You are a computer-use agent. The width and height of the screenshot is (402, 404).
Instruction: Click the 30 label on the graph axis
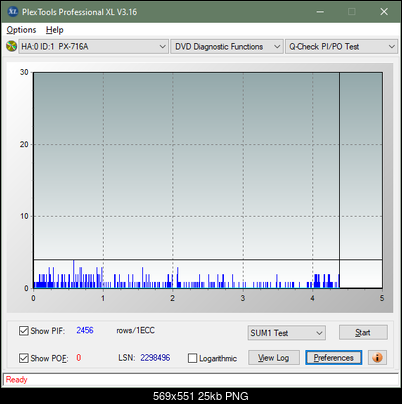24,72
